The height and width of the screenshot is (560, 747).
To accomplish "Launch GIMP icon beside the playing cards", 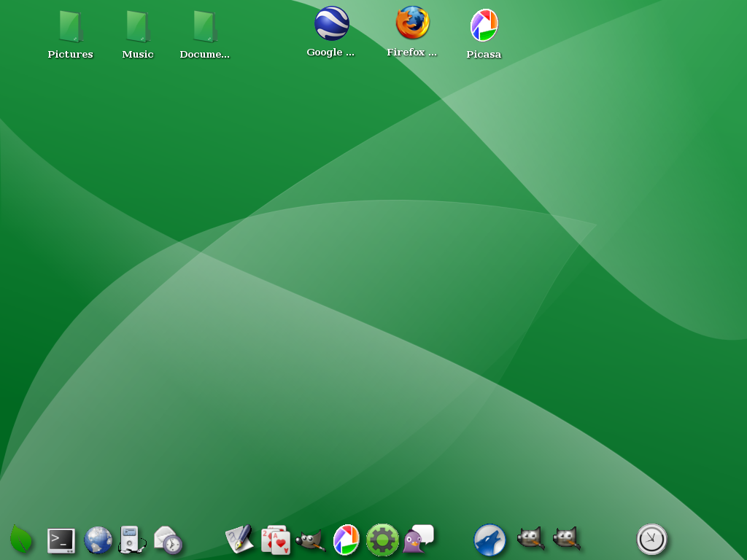I will click(x=311, y=540).
